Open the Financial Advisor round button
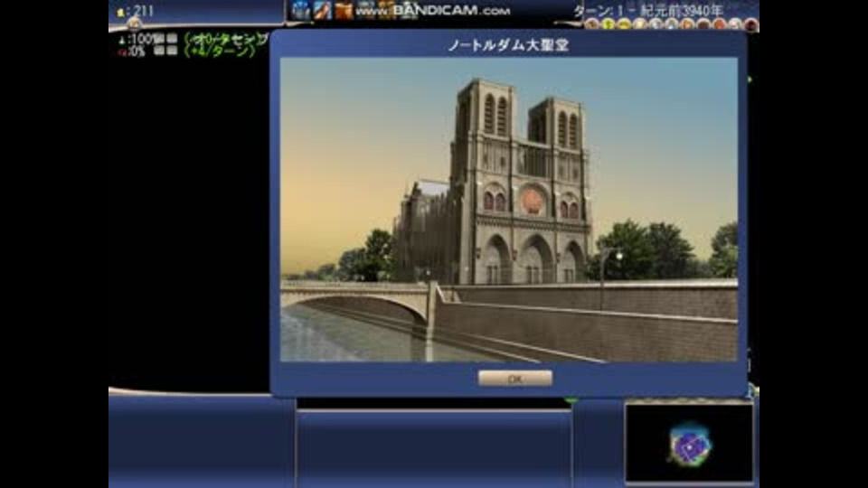The height and width of the screenshot is (488, 868). tap(609, 23)
